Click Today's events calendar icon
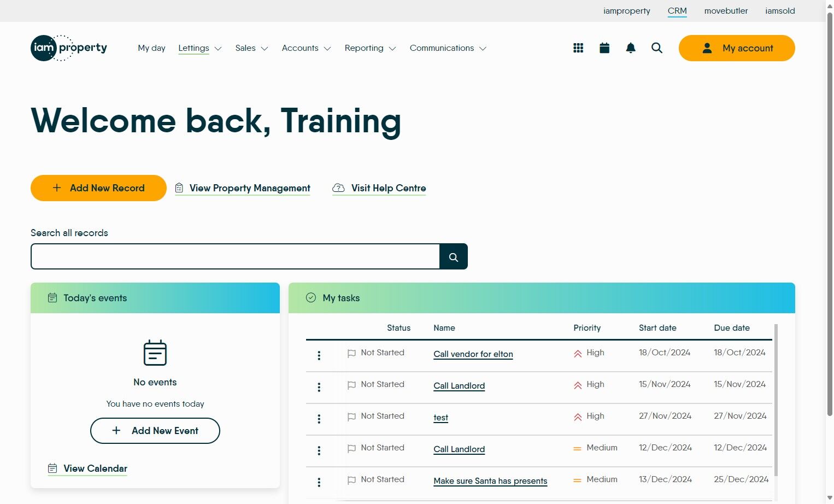The height and width of the screenshot is (504, 834). tap(52, 298)
